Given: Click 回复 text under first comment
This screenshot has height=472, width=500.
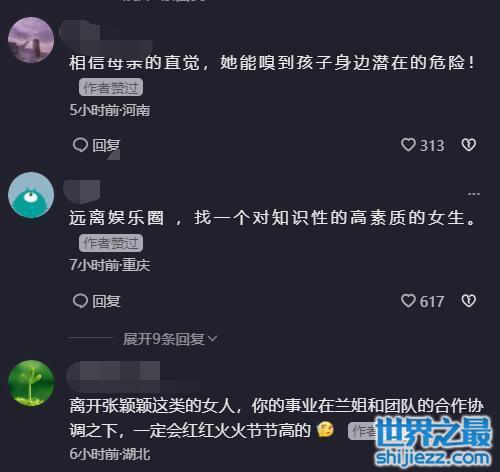Looking at the screenshot, I should coord(106,145).
